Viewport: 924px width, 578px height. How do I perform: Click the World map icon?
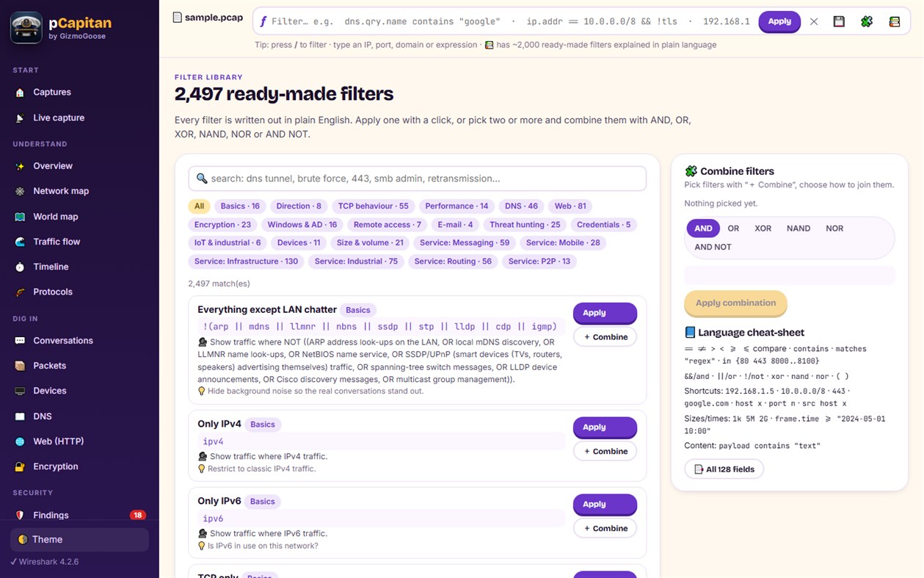tap(20, 217)
